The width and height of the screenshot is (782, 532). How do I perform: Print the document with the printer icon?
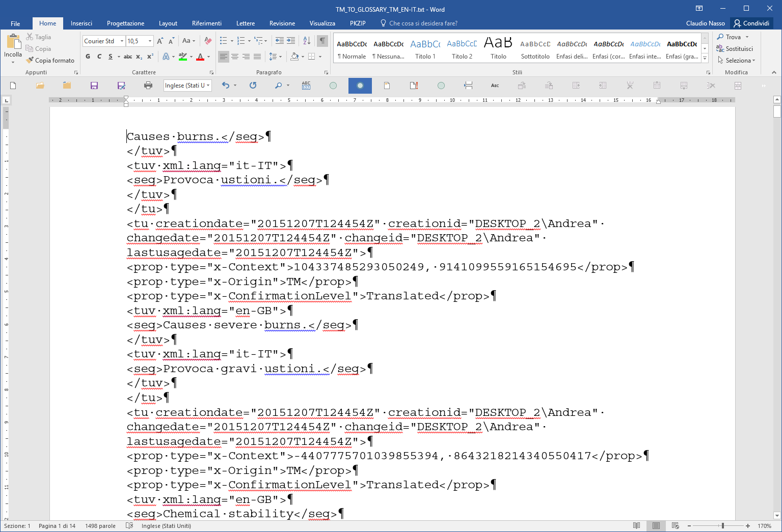coord(148,86)
